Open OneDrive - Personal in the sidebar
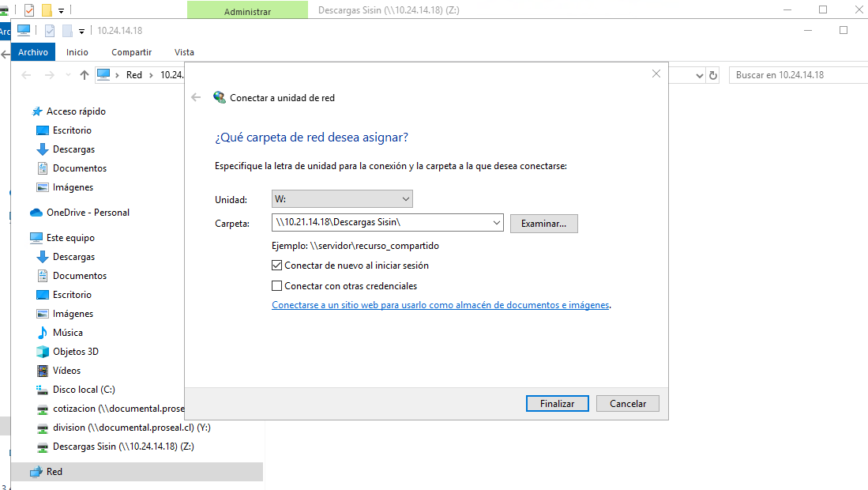This screenshot has width=868, height=490. click(87, 213)
